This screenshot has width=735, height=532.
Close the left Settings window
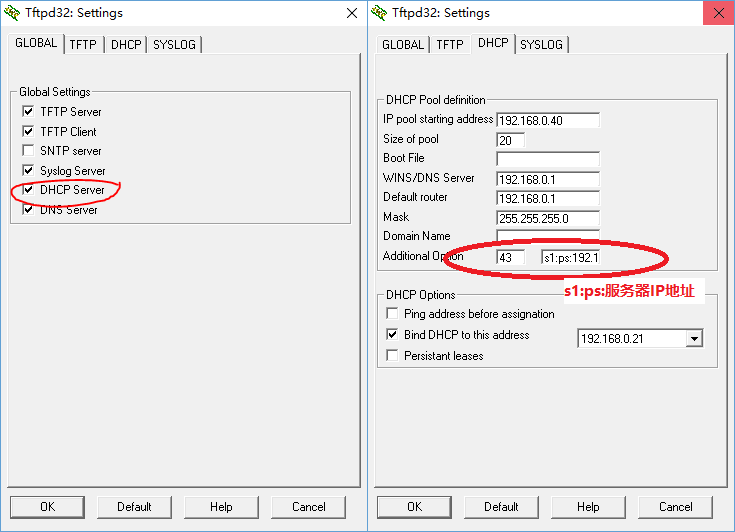click(x=352, y=13)
